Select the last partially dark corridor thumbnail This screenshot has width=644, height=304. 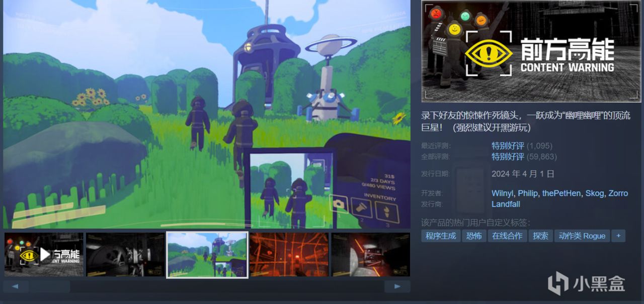(370, 254)
